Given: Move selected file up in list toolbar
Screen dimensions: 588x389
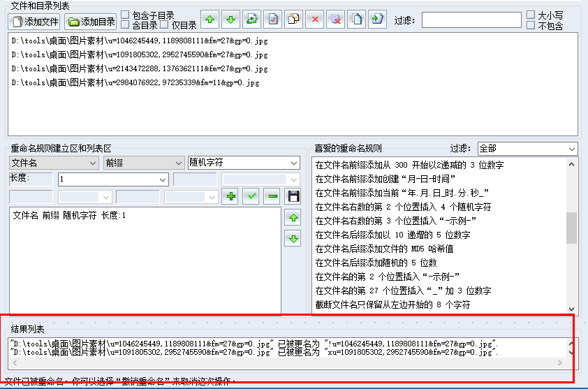Looking at the screenshot, I should (210, 20).
